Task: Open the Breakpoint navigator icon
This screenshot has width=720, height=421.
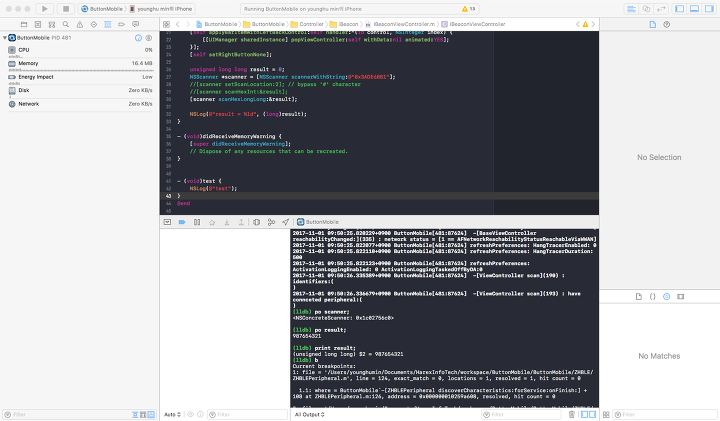Action: coord(121,24)
